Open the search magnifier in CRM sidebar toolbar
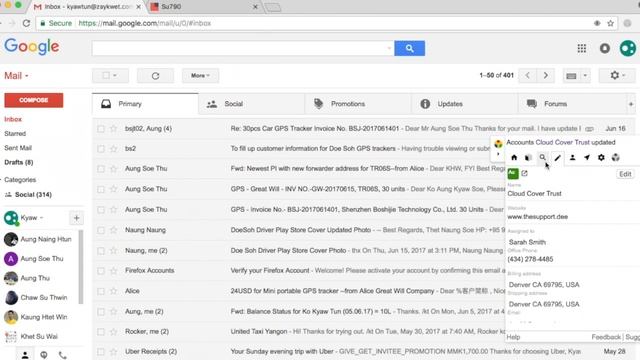The height and width of the screenshot is (360, 640). [542, 157]
